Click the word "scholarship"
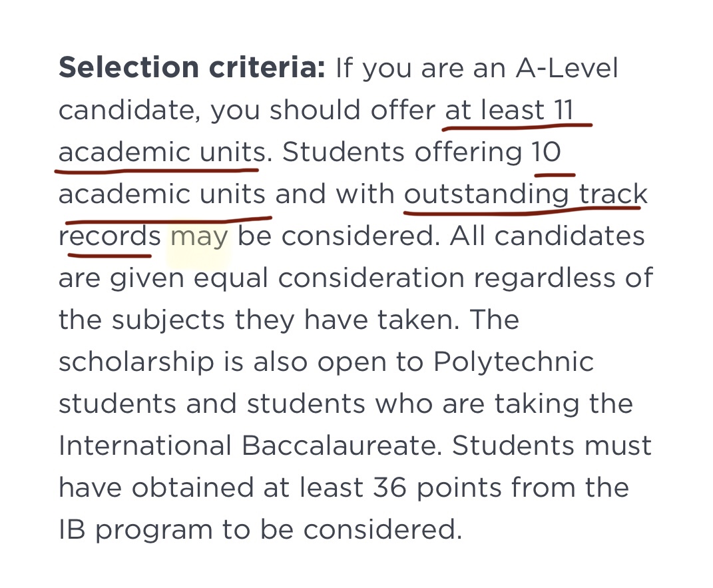713x588 pixels. point(136,363)
